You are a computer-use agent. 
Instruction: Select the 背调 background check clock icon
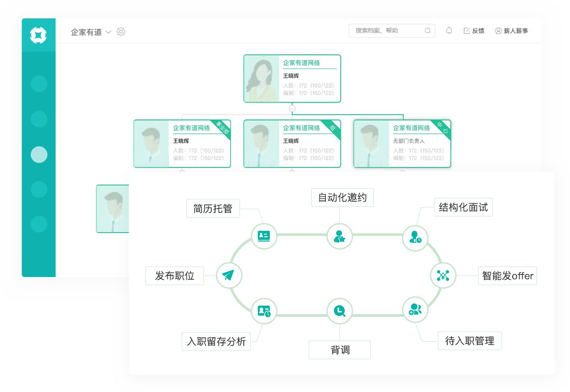(x=340, y=310)
